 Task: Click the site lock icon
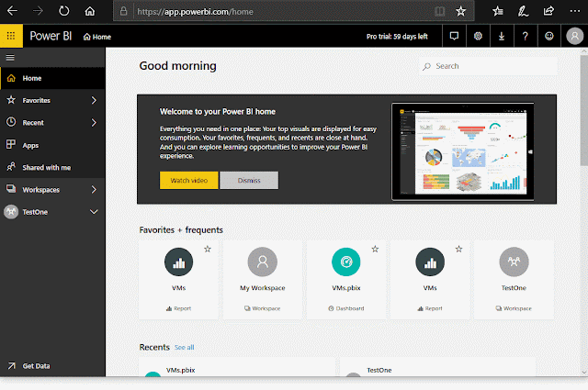123,11
